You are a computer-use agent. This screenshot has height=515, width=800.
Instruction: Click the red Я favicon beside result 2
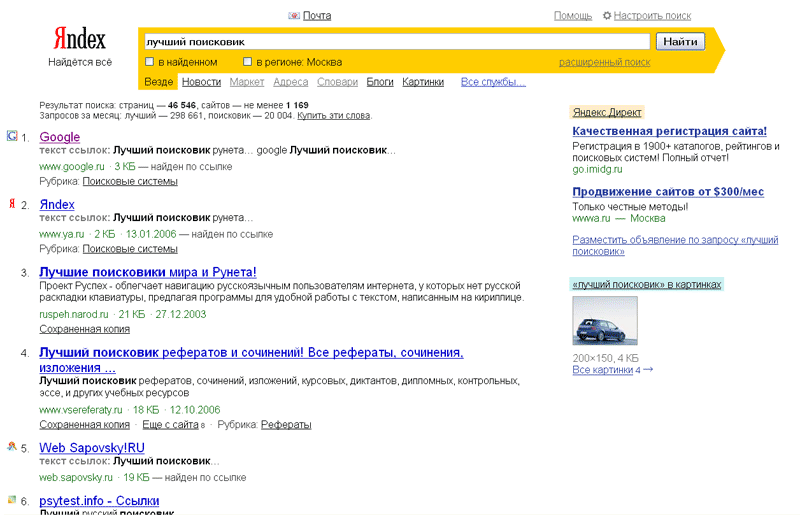point(12,204)
